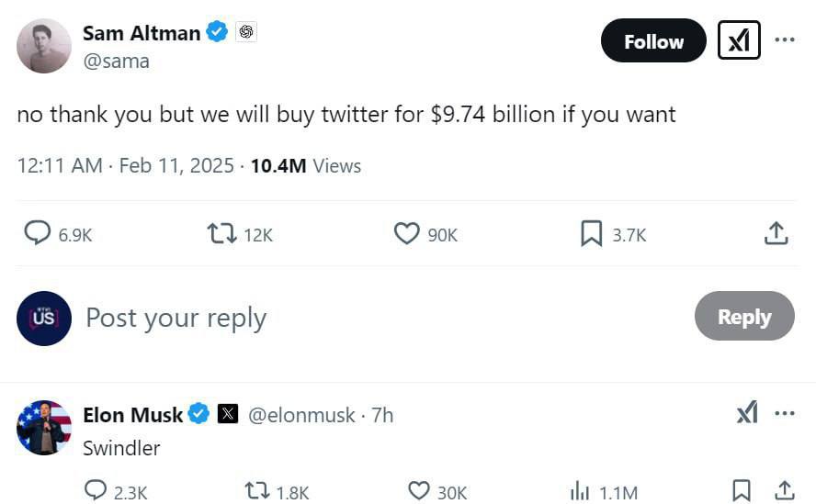Like Elon Musk's reply
Screen dimensions: 816x504
click(x=419, y=491)
